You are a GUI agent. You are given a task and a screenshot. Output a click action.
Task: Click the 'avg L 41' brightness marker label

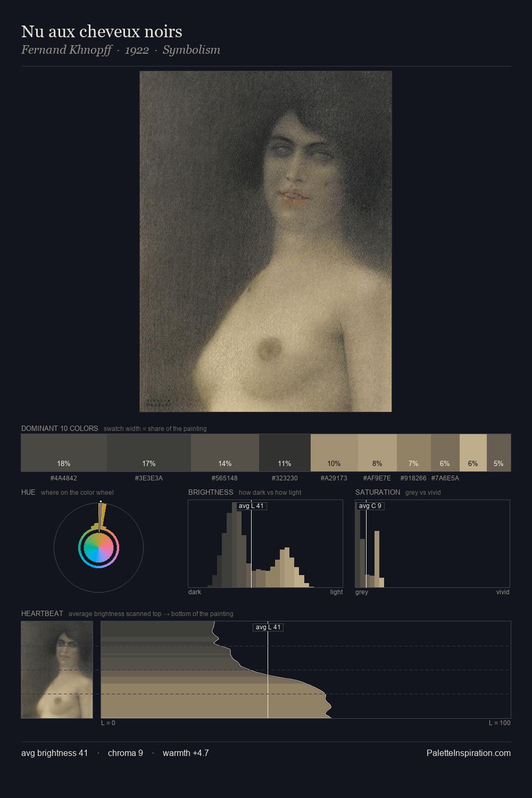coord(252,506)
